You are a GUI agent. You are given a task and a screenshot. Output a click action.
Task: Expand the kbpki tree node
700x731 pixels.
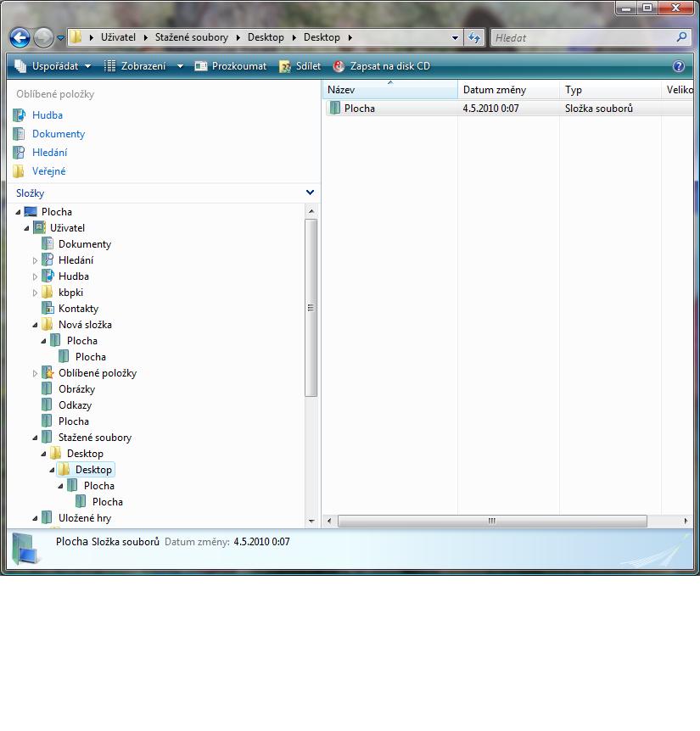click(x=35, y=293)
